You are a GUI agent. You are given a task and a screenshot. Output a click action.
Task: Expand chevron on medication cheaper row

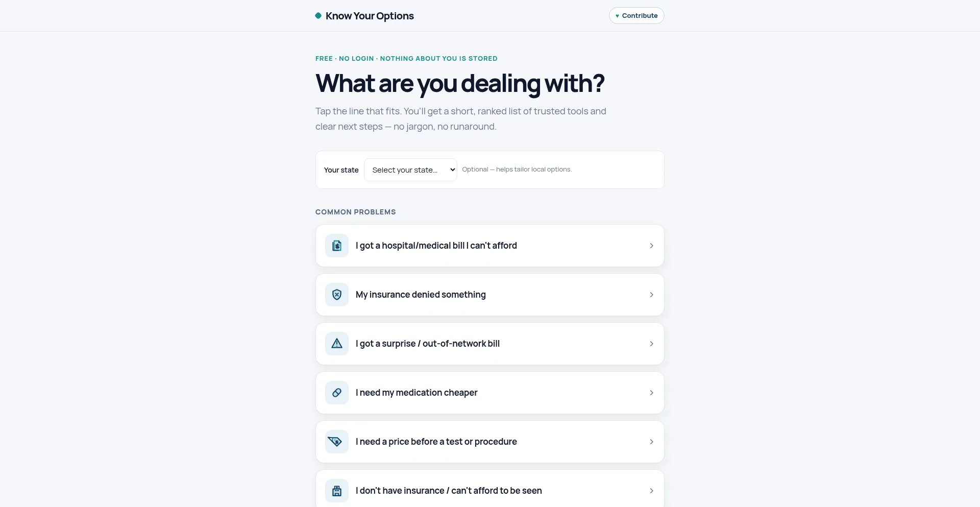(651, 393)
